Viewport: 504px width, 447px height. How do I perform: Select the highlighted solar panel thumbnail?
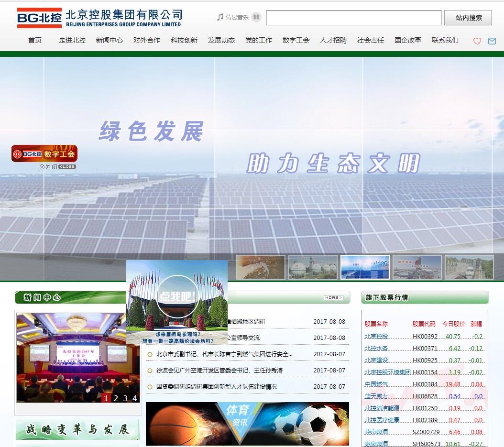(365, 267)
